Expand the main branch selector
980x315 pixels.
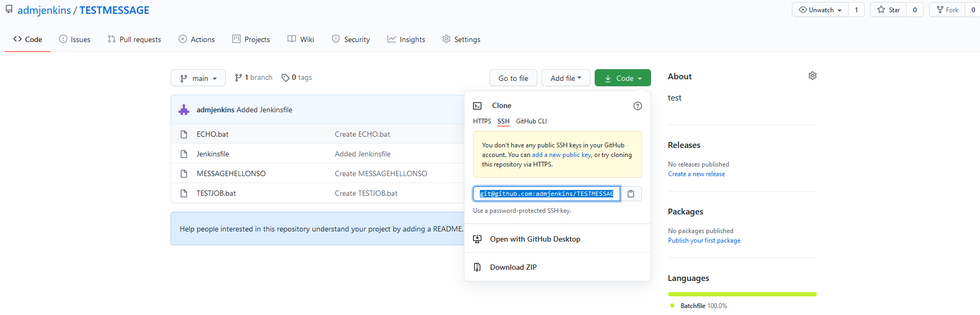coord(198,78)
